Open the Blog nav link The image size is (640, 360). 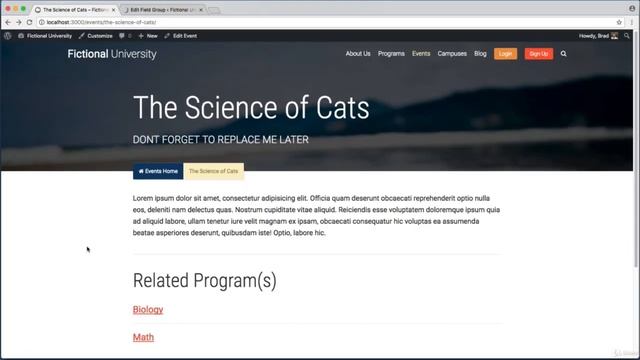[480, 53]
